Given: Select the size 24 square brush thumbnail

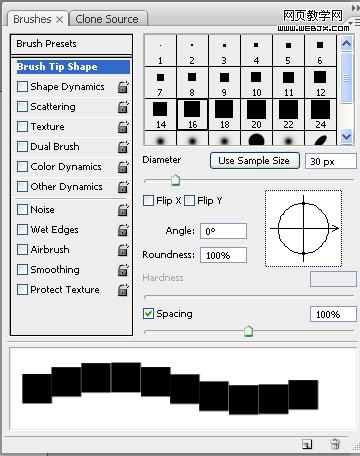Looking at the screenshot, I should pyautogui.click(x=320, y=114).
